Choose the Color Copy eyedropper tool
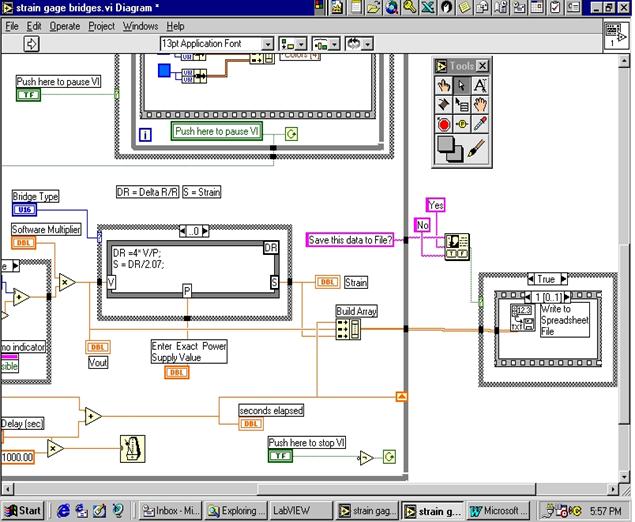Screen dimensions: 635x522 pos(479,125)
